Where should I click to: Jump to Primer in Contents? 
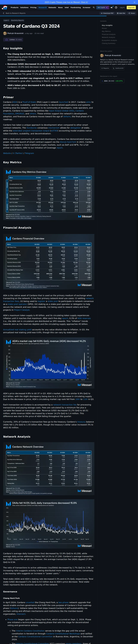pos(104,28)
